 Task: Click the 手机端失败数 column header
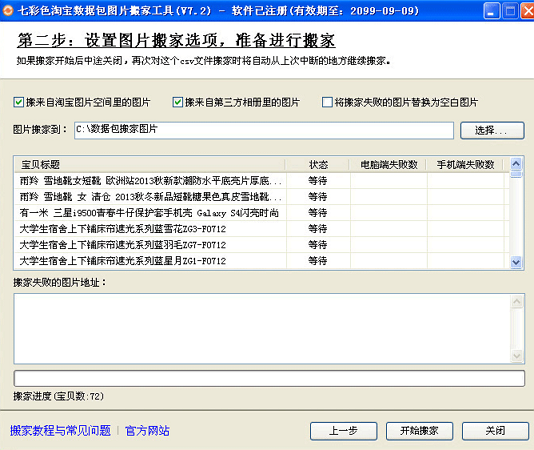465,165
